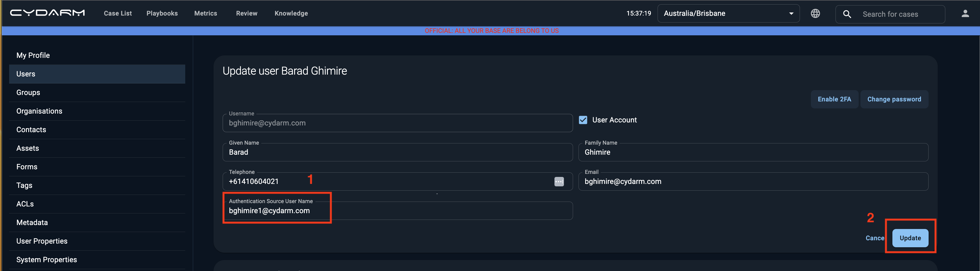This screenshot has height=271, width=980.
Task: Click the Update button
Action: tap(910, 238)
